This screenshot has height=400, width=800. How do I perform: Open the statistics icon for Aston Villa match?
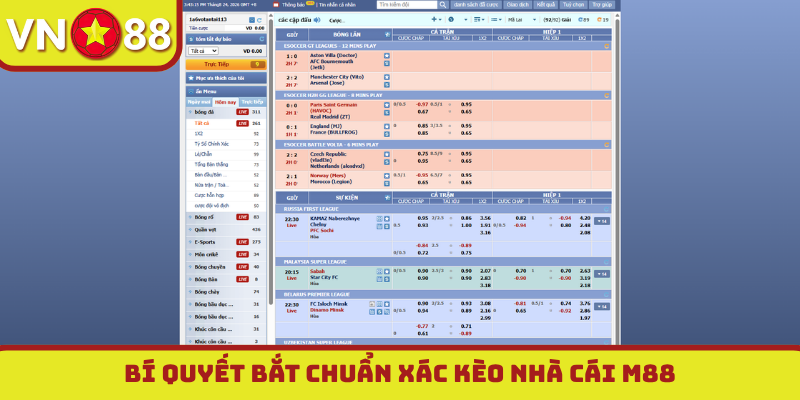(387, 63)
